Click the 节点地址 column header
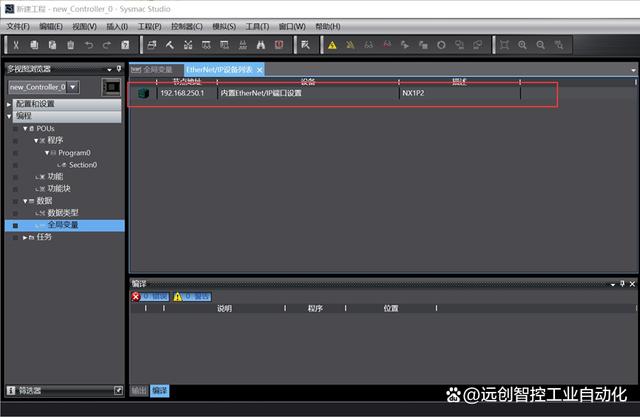Image resolution: width=640 pixels, height=417 pixels. 187,82
